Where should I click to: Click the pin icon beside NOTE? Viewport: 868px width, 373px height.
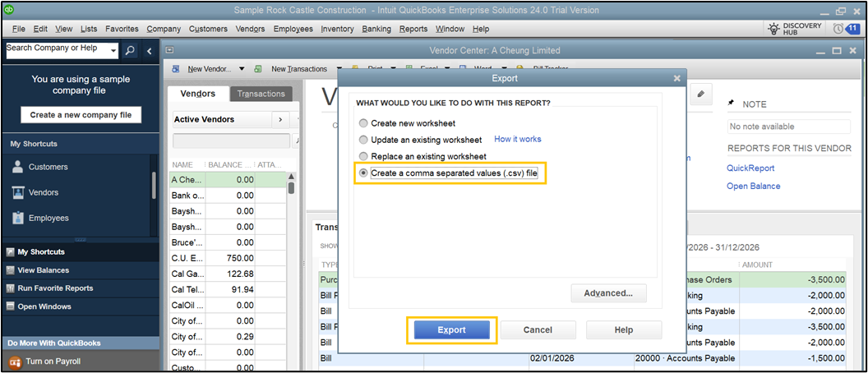732,104
